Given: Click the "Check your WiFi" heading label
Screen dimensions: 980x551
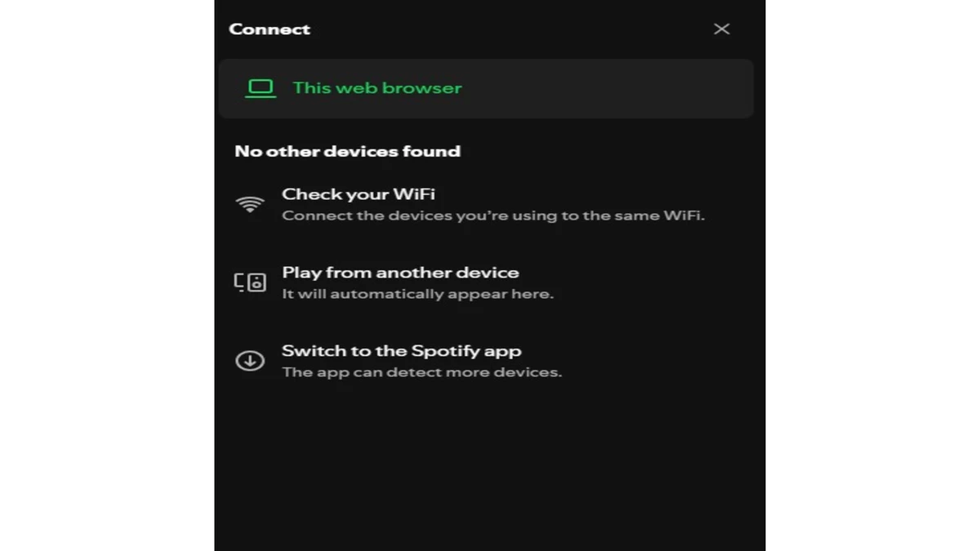Looking at the screenshot, I should 359,193.
